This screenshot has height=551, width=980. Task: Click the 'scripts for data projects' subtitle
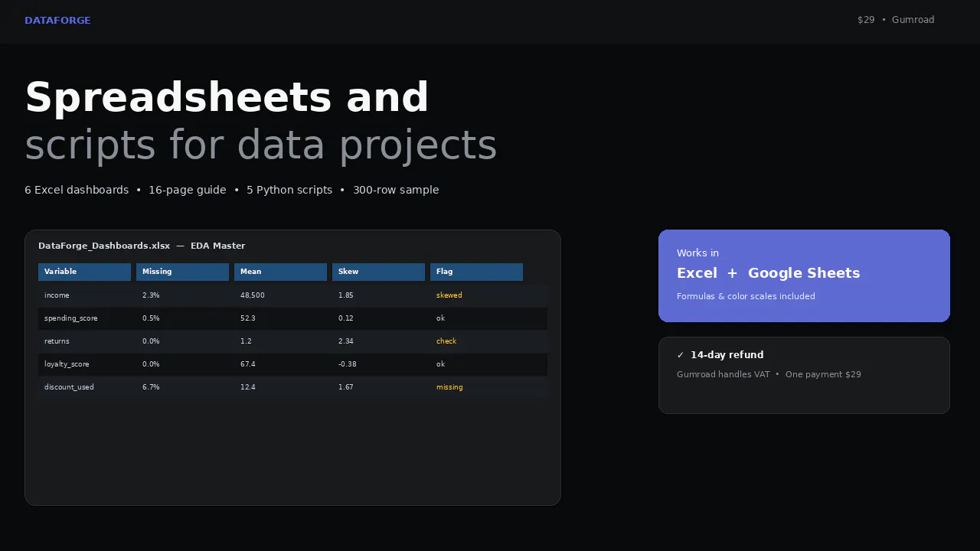coord(261,145)
